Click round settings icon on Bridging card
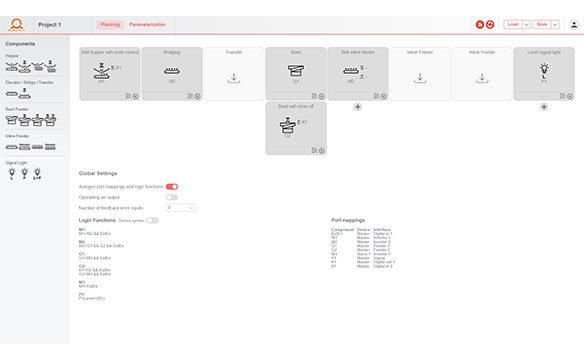584x360 pixels. (x=197, y=96)
